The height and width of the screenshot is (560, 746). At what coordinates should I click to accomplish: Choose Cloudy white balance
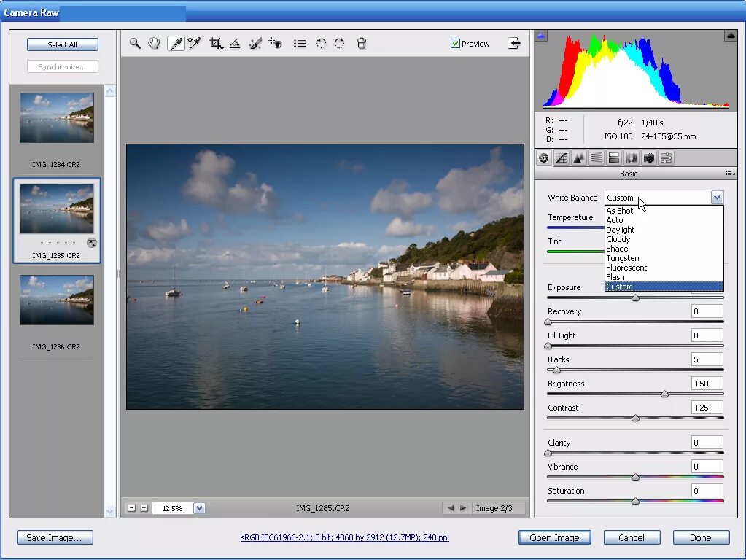[x=664, y=239]
